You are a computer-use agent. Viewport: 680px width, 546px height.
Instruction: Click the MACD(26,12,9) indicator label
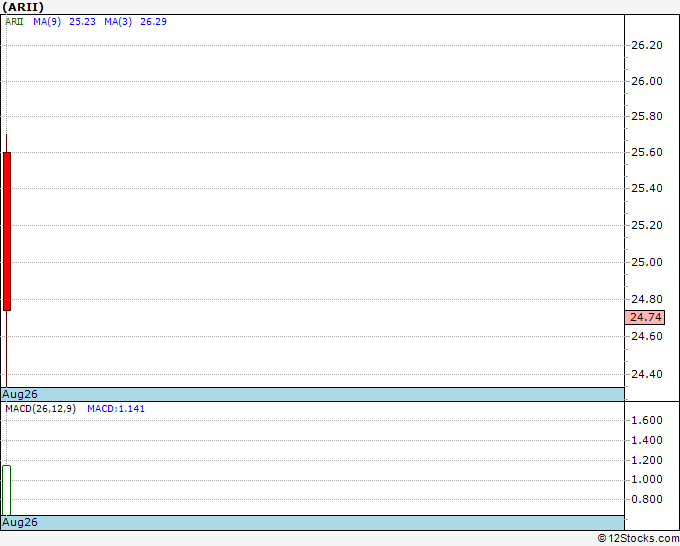pos(40,409)
